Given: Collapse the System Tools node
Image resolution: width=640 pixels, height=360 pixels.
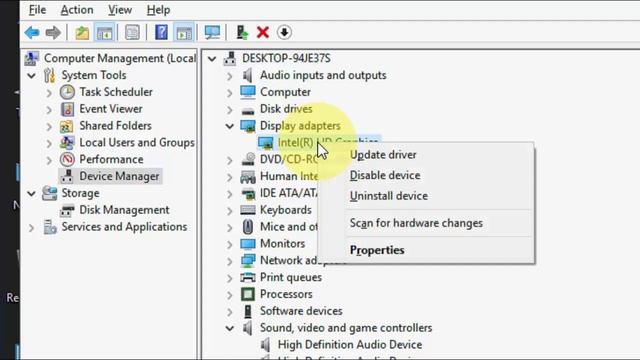Looking at the screenshot, I should click(x=32, y=76).
